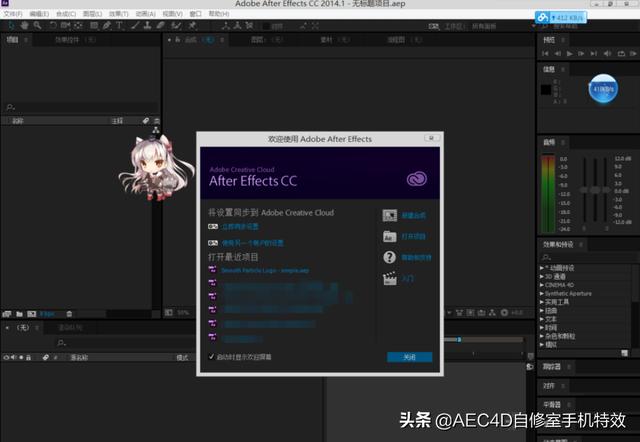Toggle audio mute in Preview panel

pyautogui.click(x=607, y=53)
